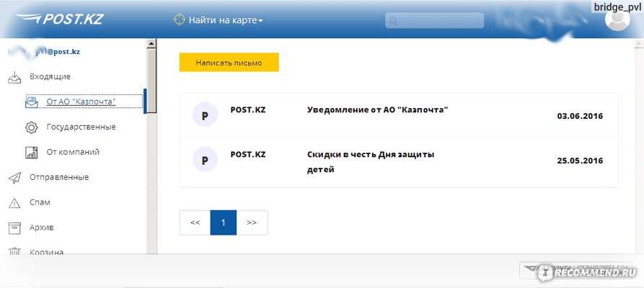644x288 pixels.
Task: Click the 25.05.2016 date
Action: pyautogui.click(x=580, y=161)
